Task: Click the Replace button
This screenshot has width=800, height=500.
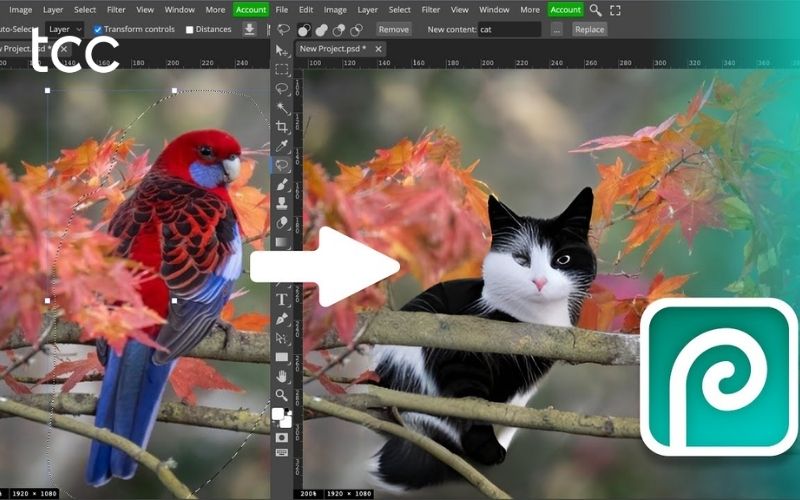Action: click(589, 30)
